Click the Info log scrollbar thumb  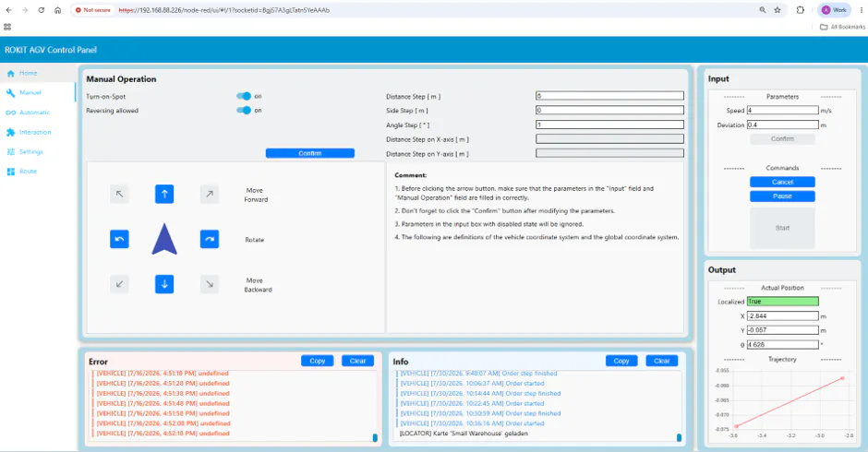[x=680, y=437]
